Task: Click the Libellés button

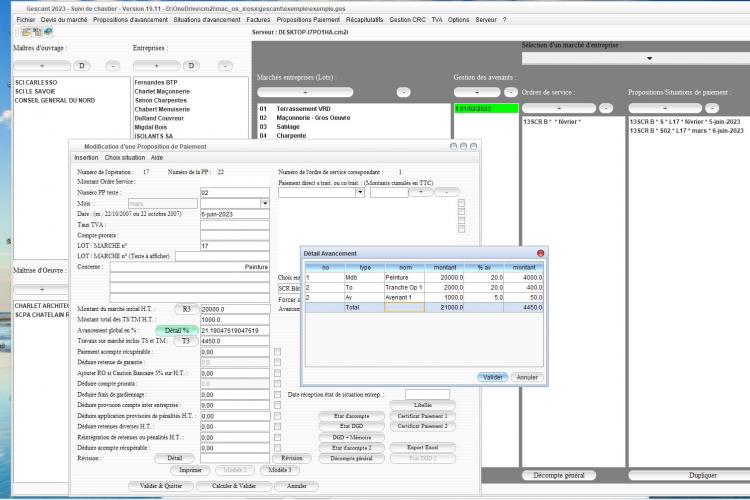Action: coord(422,405)
